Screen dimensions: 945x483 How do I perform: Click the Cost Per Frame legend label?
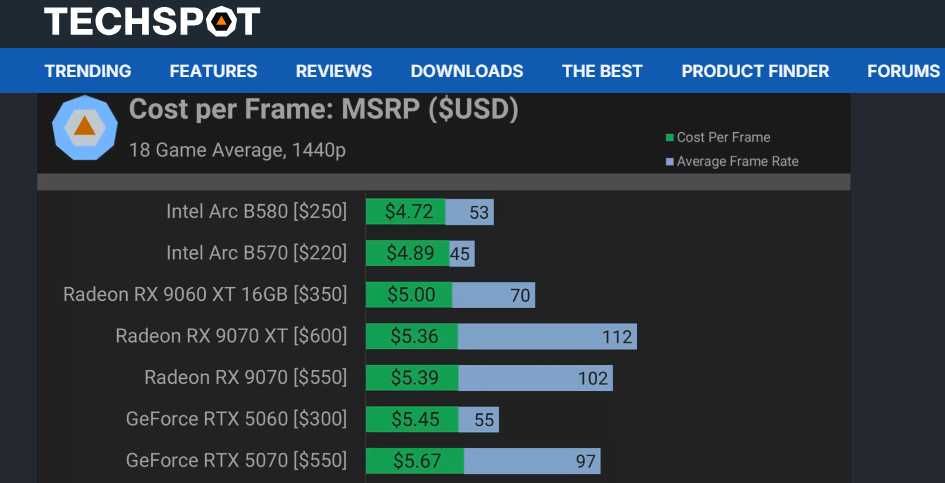pyautogui.click(x=723, y=137)
